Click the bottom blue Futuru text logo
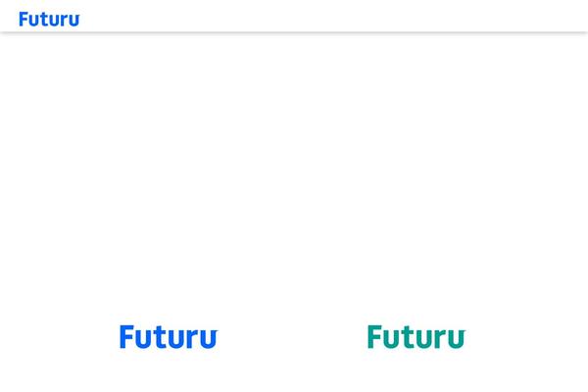The width and height of the screenshot is (588, 392). pyautogui.click(x=169, y=336)
